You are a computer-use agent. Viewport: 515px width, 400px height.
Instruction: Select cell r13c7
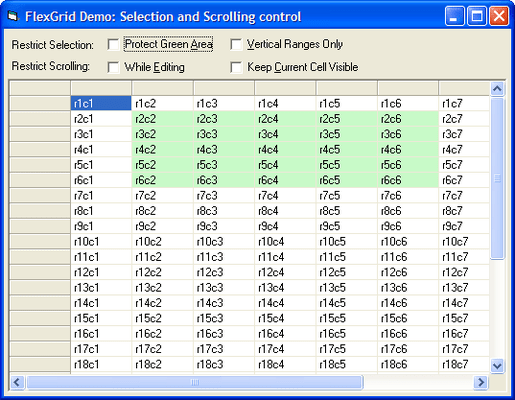click(x=464, y=287)
